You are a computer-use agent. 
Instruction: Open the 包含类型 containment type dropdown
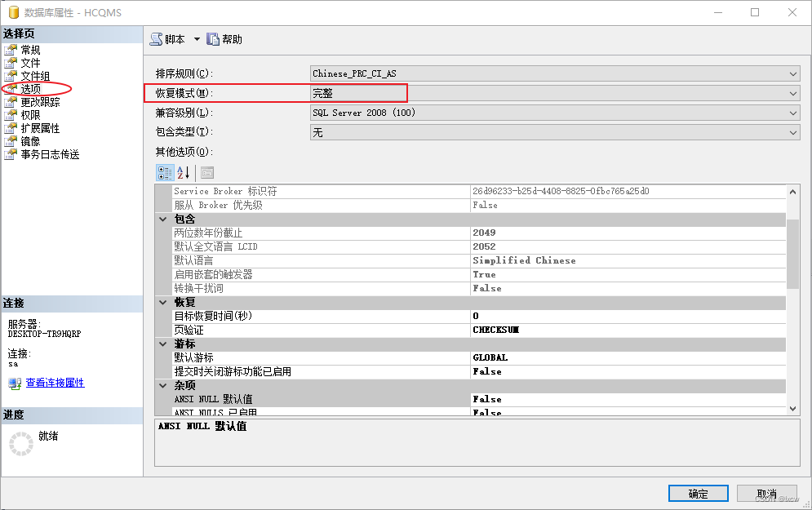tap(555, 132)
